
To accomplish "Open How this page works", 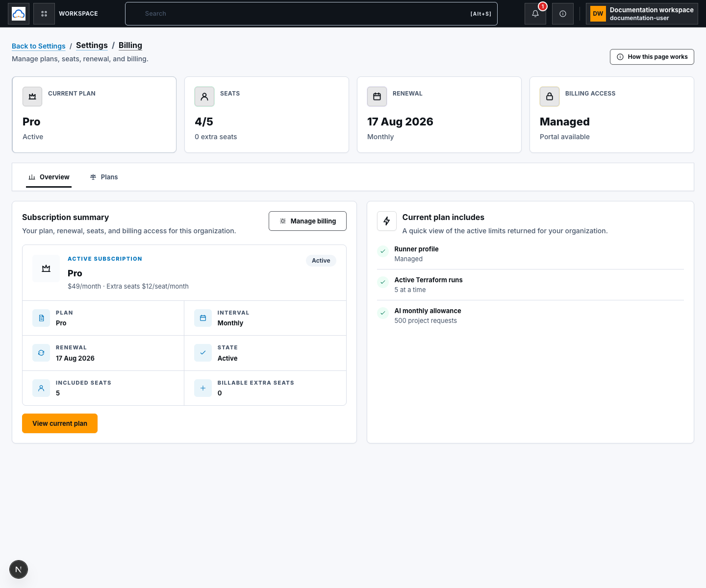I will (x=652, y=57).
